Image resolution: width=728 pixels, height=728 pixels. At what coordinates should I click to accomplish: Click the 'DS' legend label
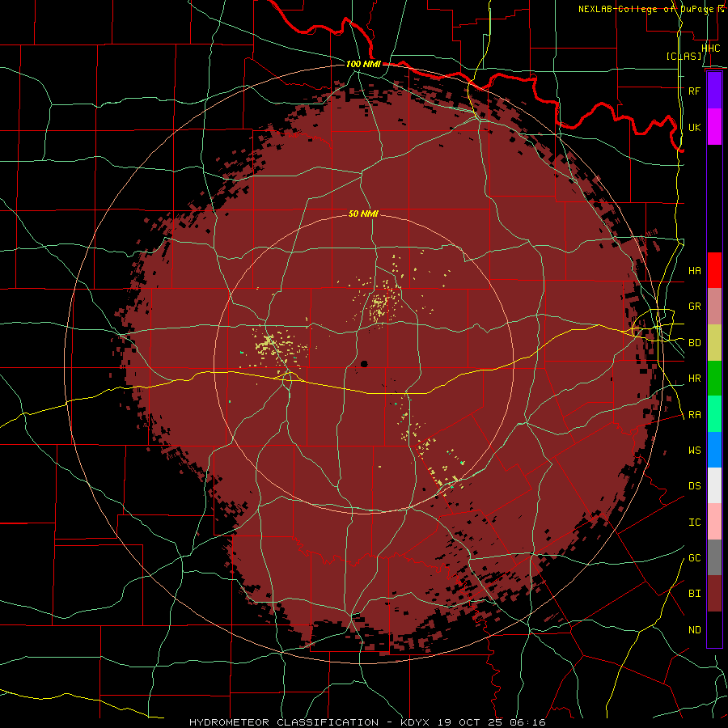pos(694,486)
